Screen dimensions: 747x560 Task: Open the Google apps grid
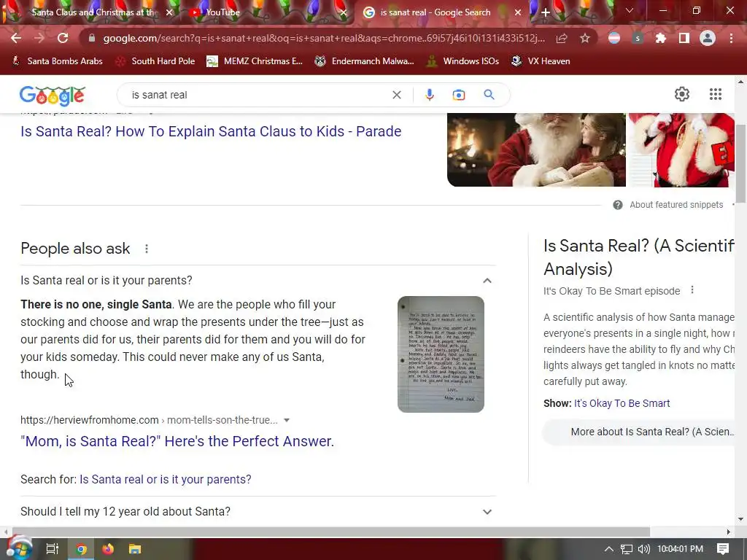tap(715, 94)
